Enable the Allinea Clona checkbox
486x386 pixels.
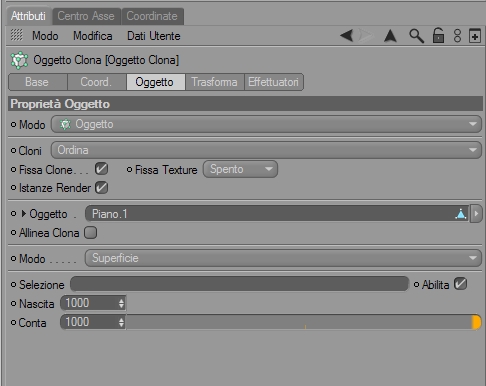[x=90, y=233]
